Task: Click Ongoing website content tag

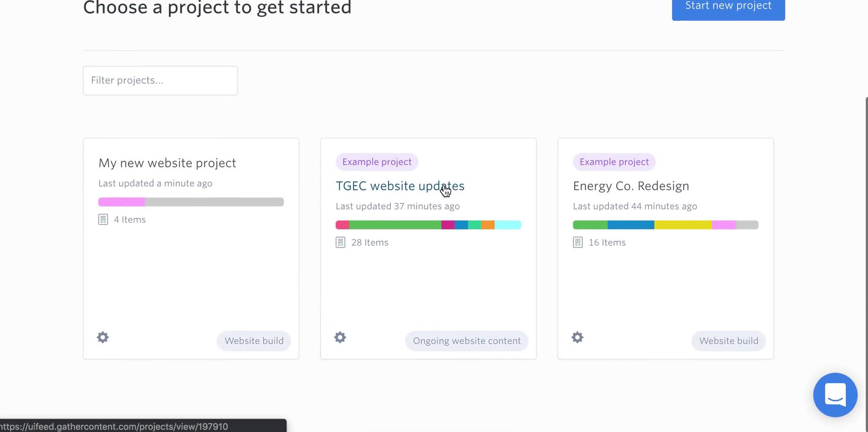Action: tap(467, 341)
